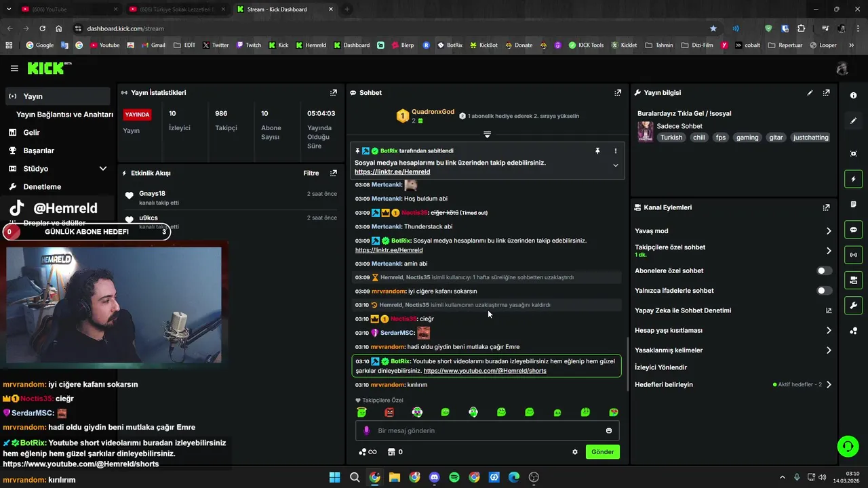The height and width of the screenshot is (488, 868).
Task: Open the Filtre activity filter
Action: click(x=311, y=174)
